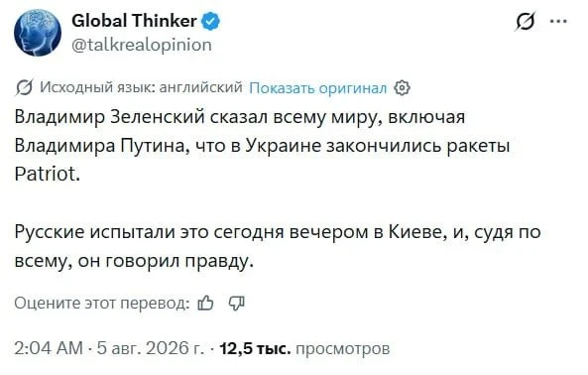The height and width of the screenshot is (375, 588).
Task: Click the word Patriot in the post
Action: (x=48, y=174)
